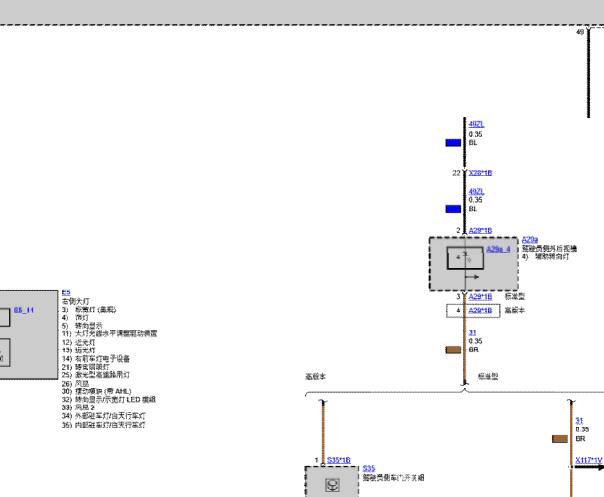Select legend entry 13) 远光灯

click(79, 350)
